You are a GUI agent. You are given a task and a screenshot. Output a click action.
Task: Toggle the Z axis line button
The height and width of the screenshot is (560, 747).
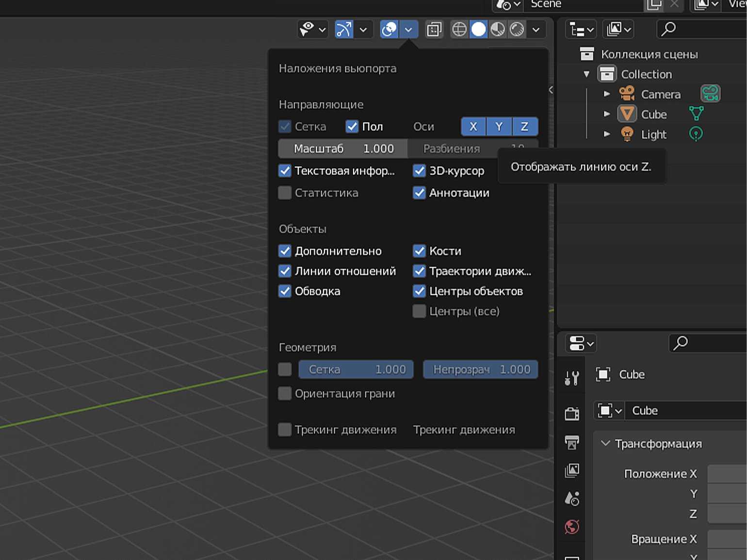(524, 127)
